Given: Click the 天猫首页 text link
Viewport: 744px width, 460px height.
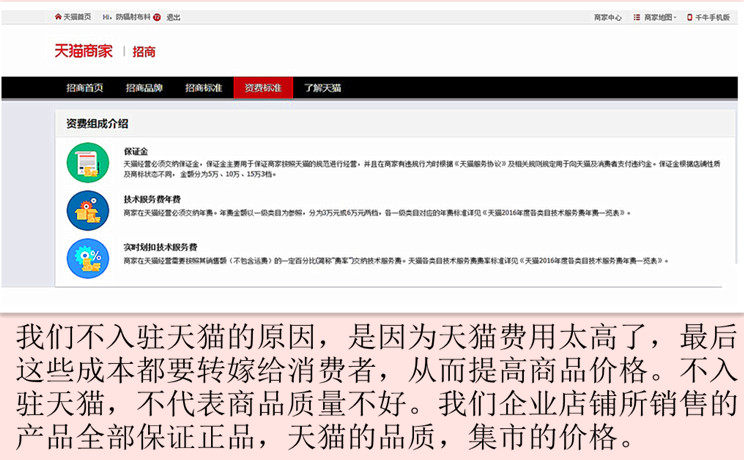Looking at the screenshot, I should point(77,17).
